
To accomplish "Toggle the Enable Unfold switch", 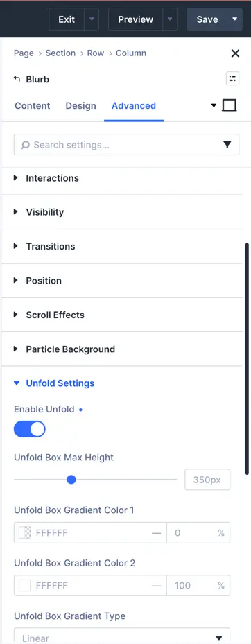I will (x=30, y=429).
